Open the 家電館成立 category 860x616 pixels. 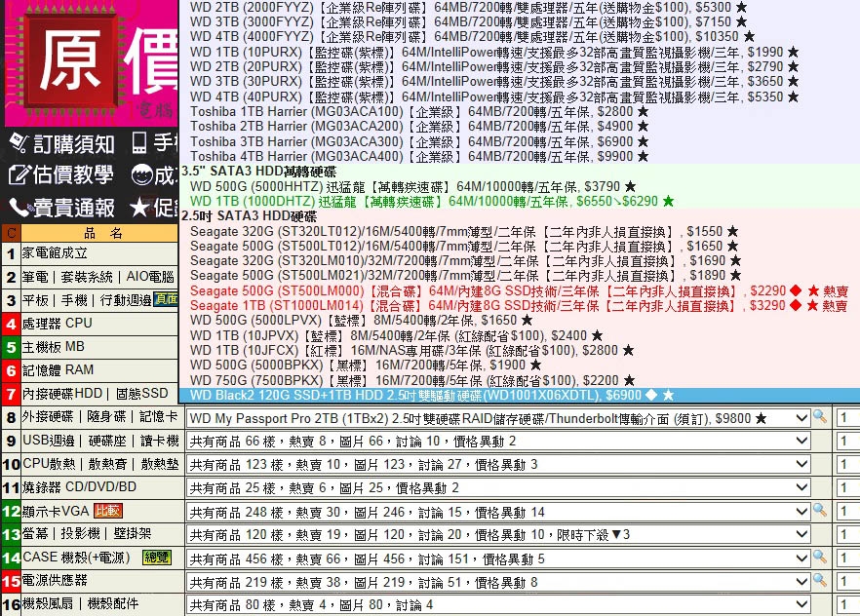pos(55,253)
